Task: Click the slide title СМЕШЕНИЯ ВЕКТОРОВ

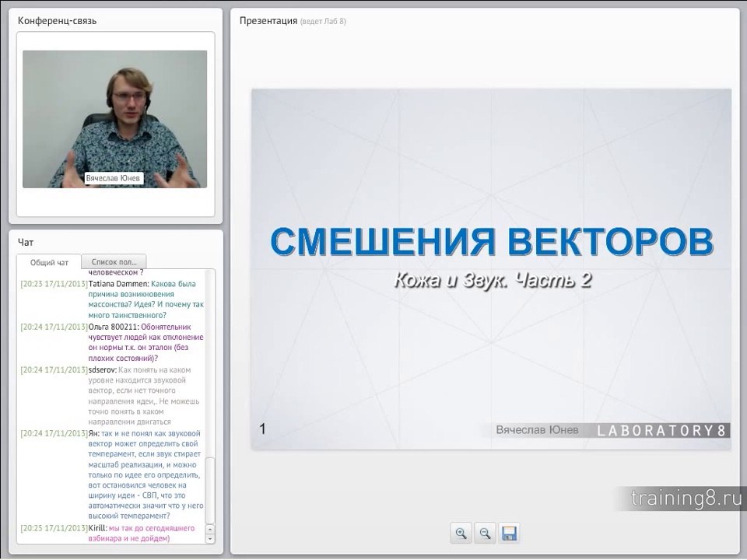Action: (492, 241)
